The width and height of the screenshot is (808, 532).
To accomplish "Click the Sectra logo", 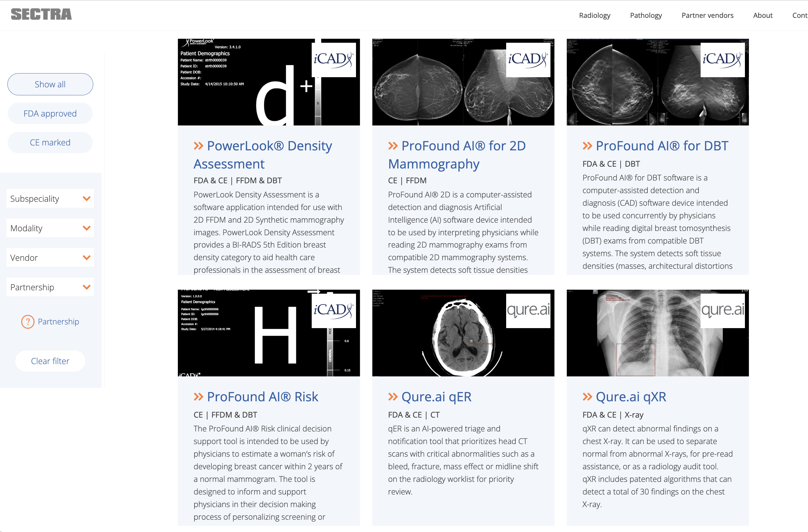I will [x=41, y=14].
